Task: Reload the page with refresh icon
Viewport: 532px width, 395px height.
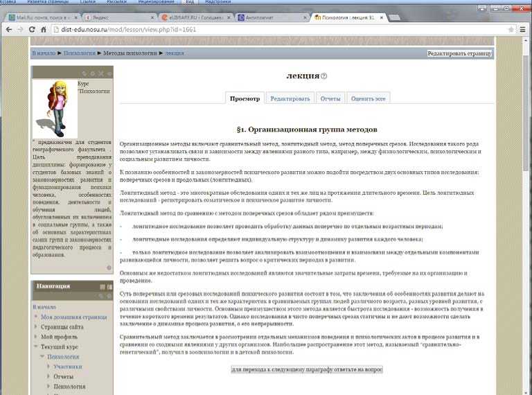Action: tap(32, 30)
